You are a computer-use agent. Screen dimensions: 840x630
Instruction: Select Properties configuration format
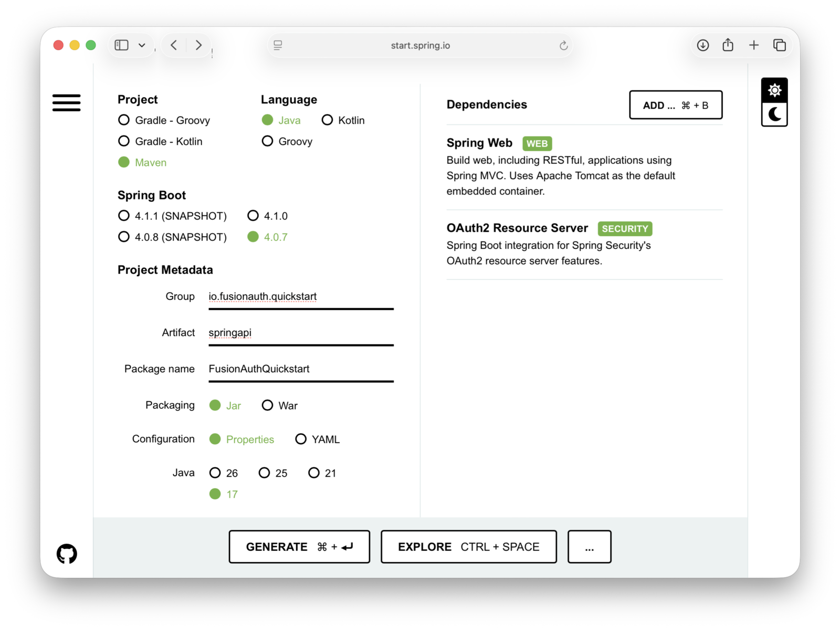242,439
